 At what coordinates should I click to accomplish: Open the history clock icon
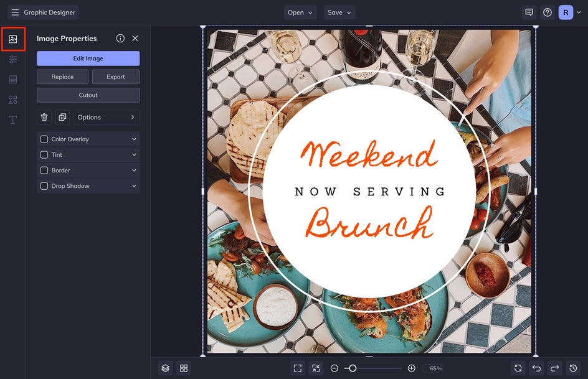tap(573, 368)
